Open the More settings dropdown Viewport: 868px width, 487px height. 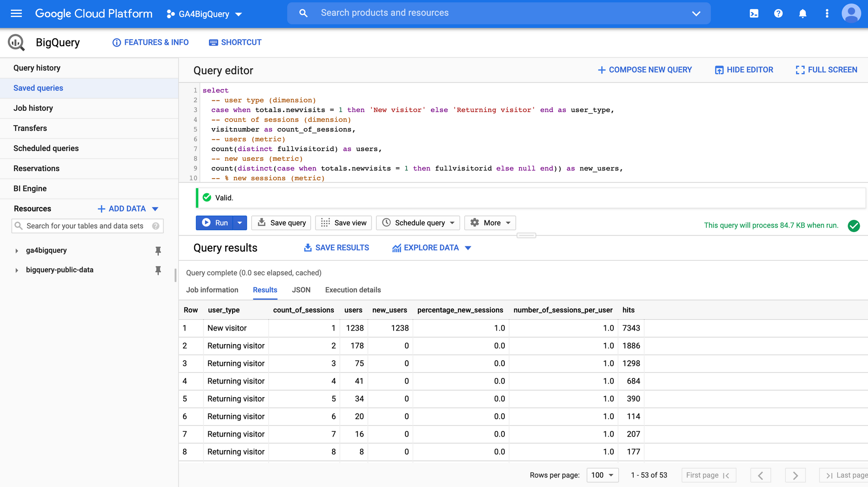click(490, 223)
